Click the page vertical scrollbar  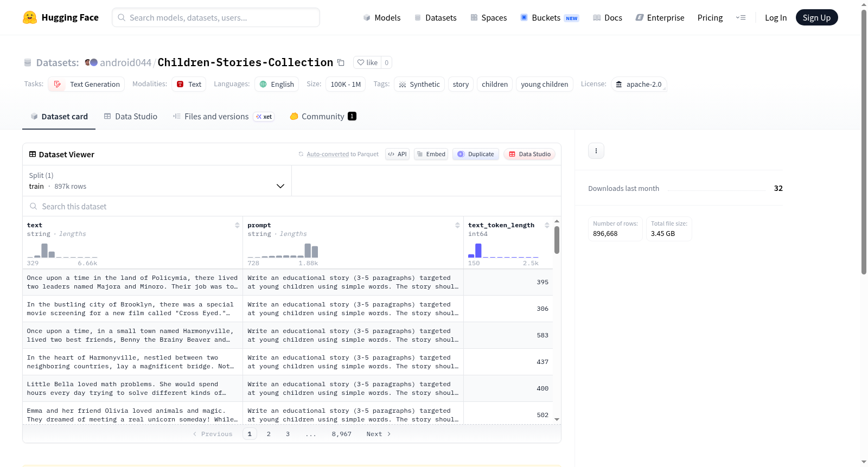[x=864, y=141]
